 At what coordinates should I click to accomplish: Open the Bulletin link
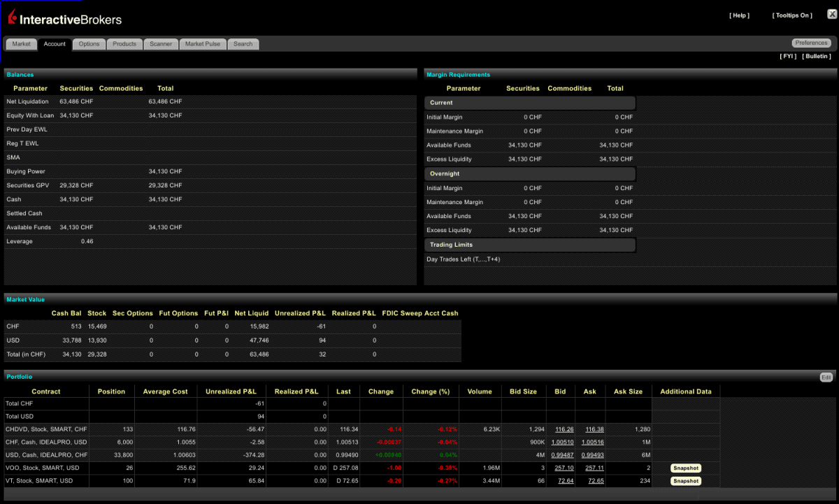pos(816,56)
